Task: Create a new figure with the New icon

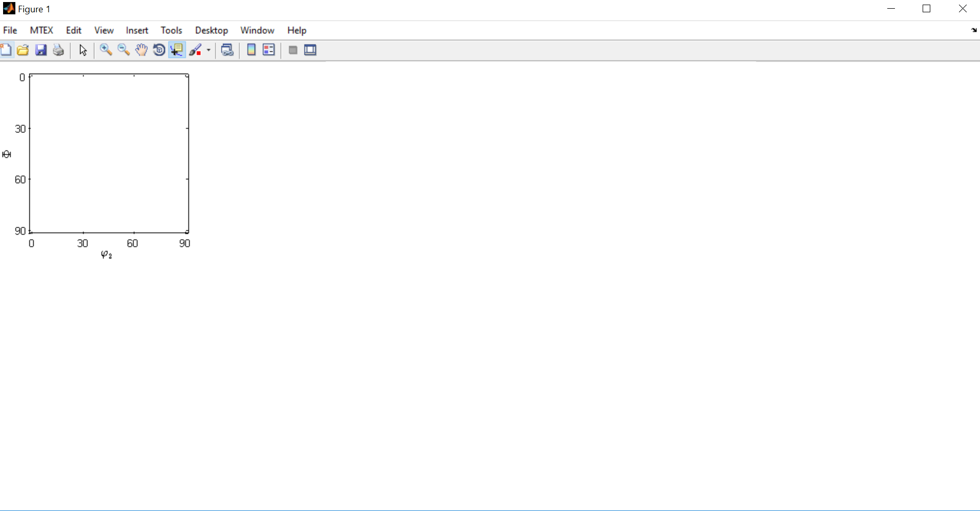Action: tap(6, 50)
